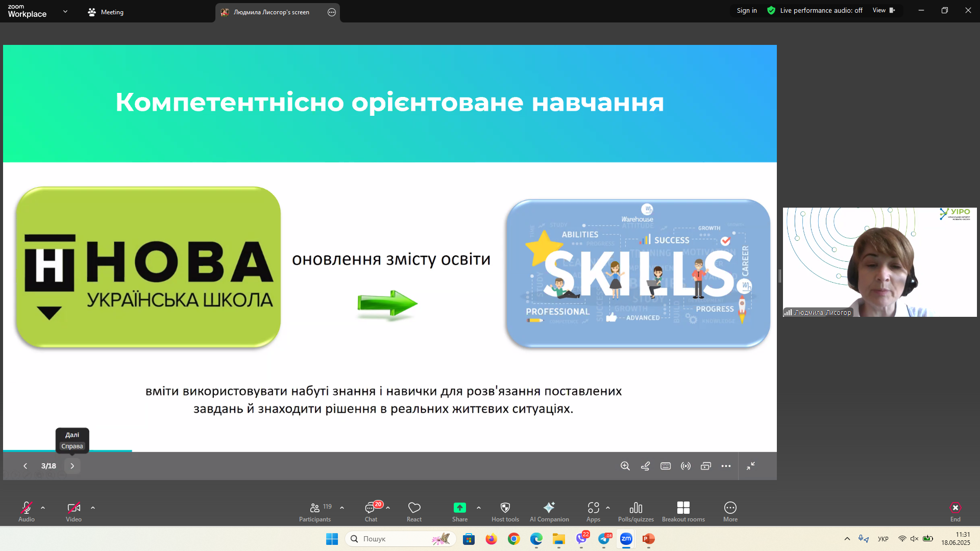The height and width of the screenshot is (551, 980).
Task: Open Google Chrome from taskbar
Action: [x=513, y=539]
